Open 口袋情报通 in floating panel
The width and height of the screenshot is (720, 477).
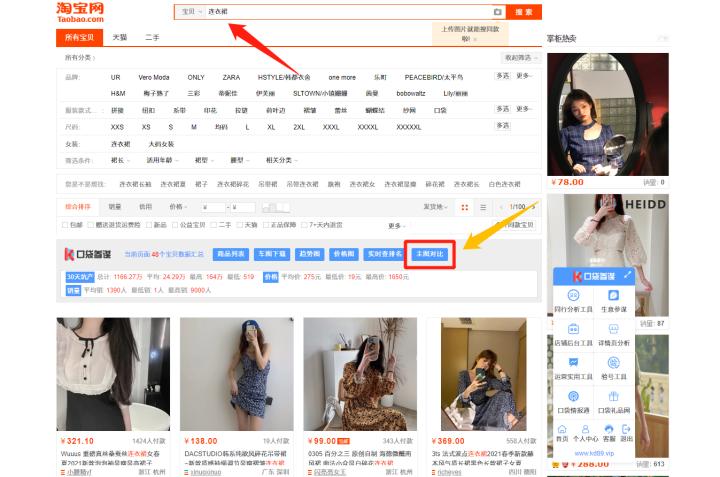click(573, 402)
